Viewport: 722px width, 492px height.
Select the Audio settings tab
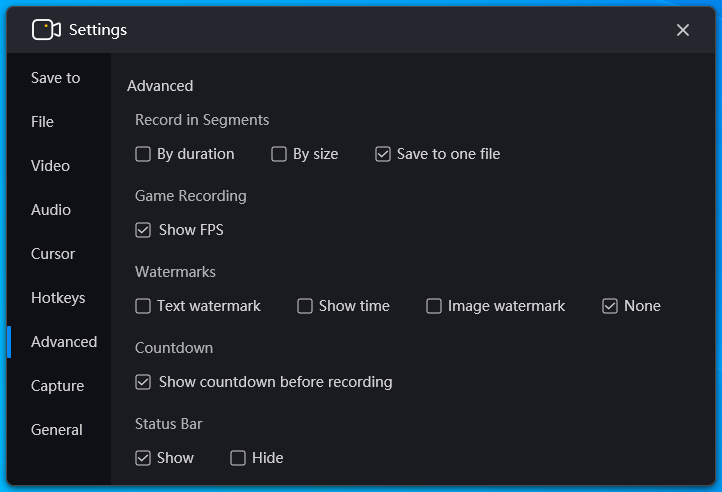pos(51,210)
